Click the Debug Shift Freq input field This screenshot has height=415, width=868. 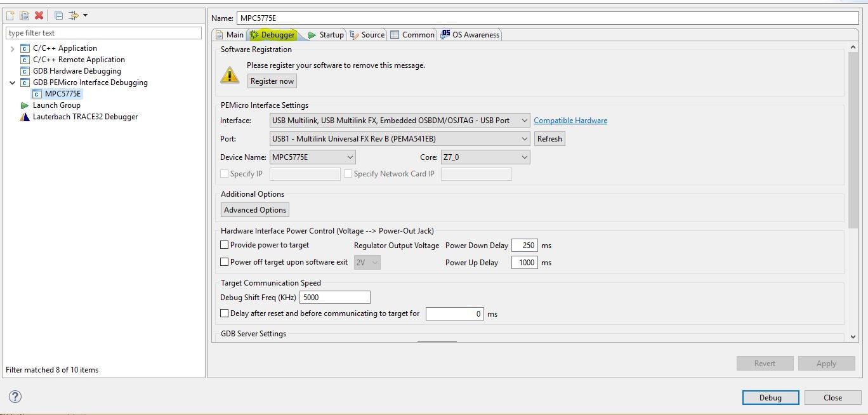coord(334,297)
